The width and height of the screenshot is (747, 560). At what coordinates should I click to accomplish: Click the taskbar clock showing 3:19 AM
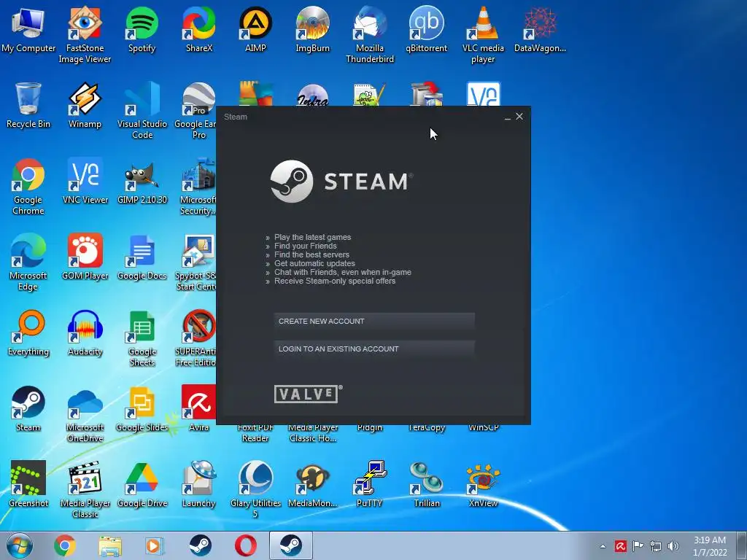pos(710,546)
